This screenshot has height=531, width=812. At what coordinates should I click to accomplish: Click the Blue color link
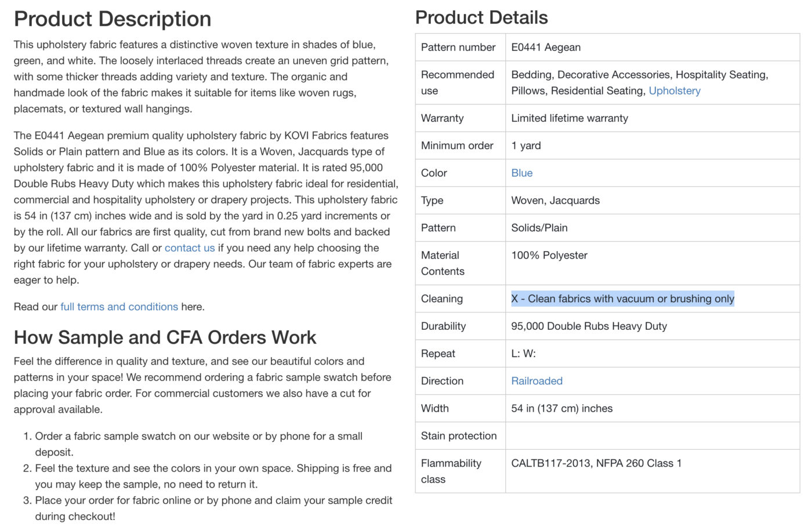coord(521,173)
